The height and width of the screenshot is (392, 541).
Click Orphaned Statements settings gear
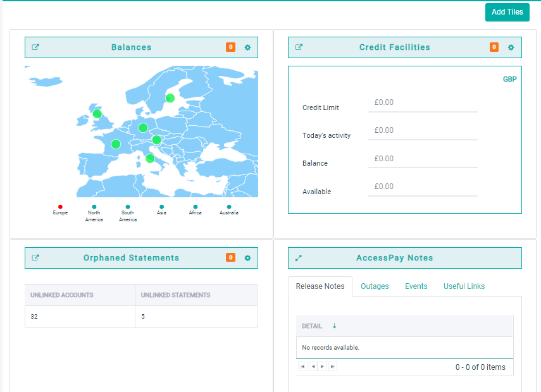coord(247,258)
